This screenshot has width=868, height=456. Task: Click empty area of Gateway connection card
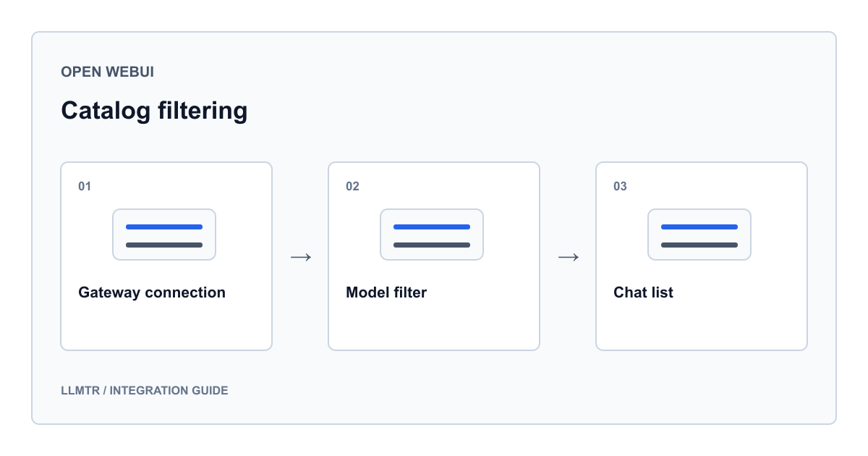pos(166,326)
